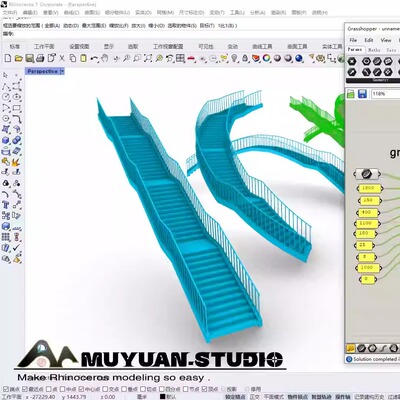Click the 最大范围(E) command option
This screenshot has width=400, height=400.
click(x=94, y=25)
